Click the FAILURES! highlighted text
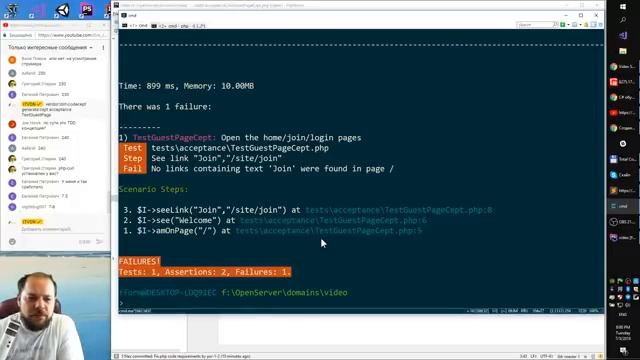Image resolution: width=640 pixels, height=360 pixels. (140, 261)
